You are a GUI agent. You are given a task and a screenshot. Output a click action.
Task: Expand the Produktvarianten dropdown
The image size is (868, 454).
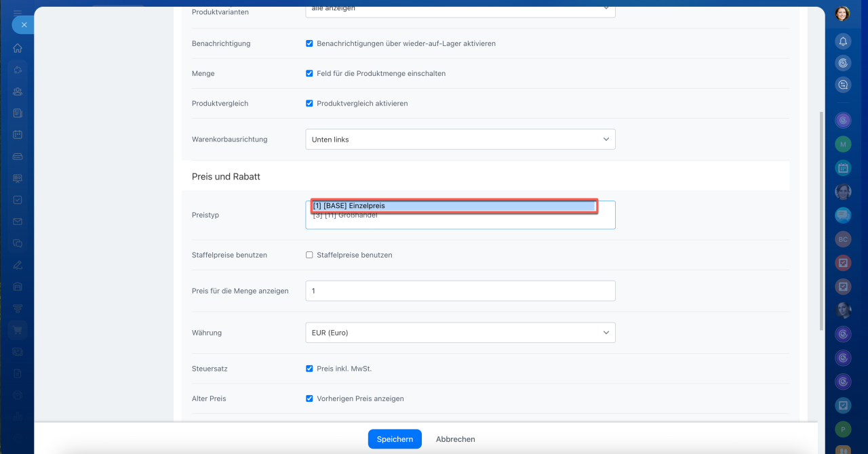[x=460, y=9]
